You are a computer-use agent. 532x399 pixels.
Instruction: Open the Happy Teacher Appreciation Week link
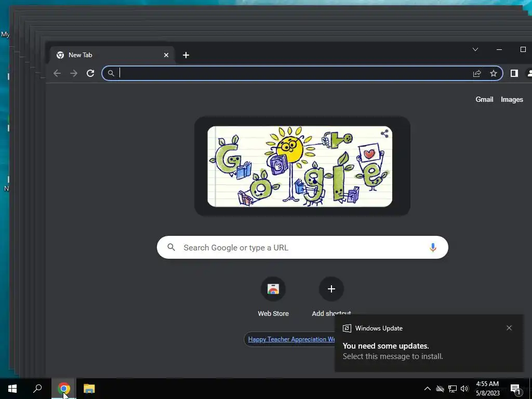click(291, 339)
